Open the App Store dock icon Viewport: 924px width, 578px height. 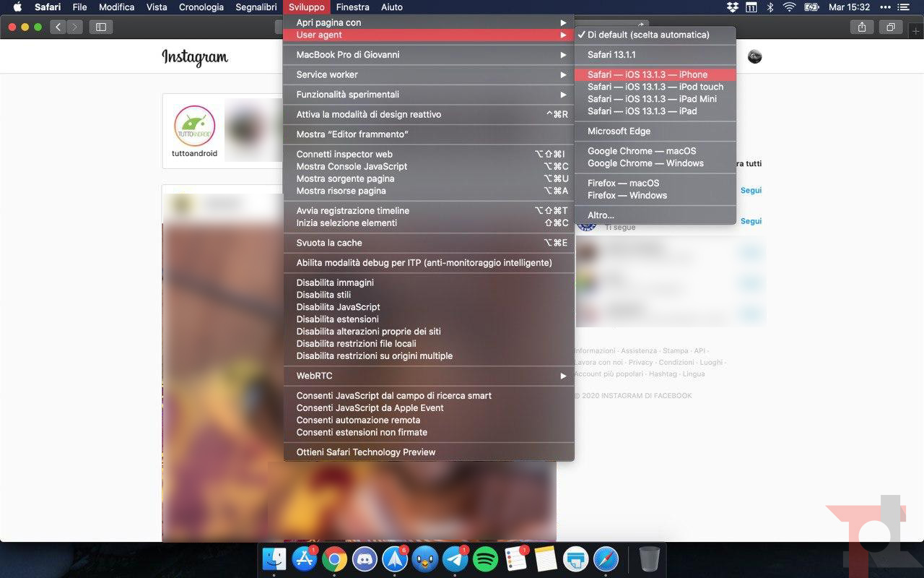[304, 559]
